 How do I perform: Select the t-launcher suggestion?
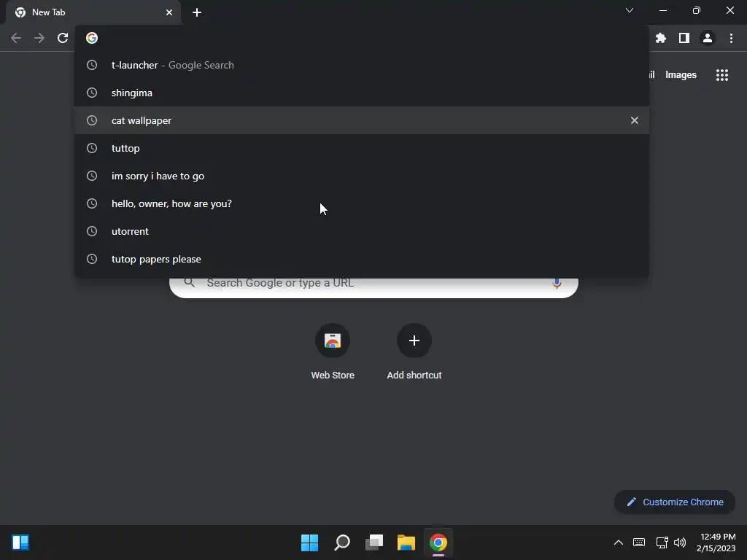pos(362,65)
